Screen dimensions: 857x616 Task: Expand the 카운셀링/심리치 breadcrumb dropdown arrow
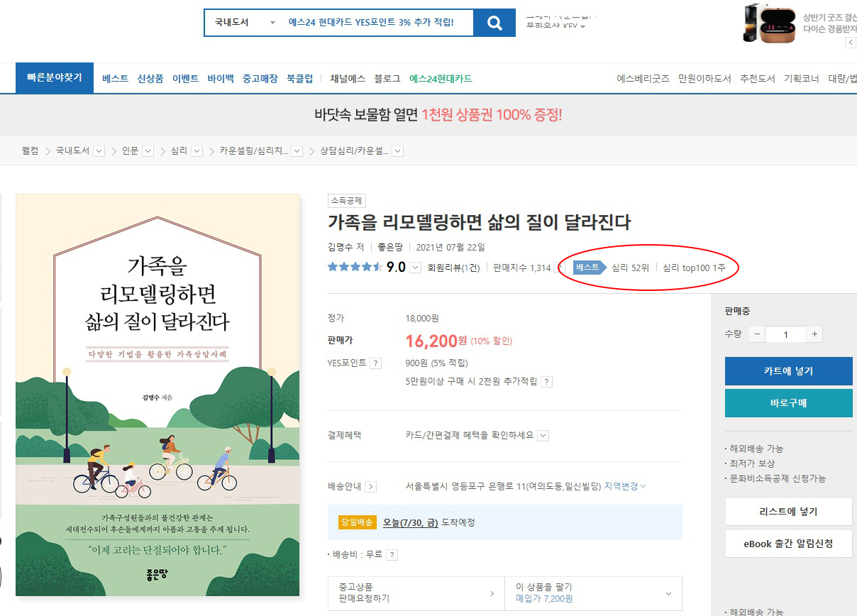coord(297,151)
